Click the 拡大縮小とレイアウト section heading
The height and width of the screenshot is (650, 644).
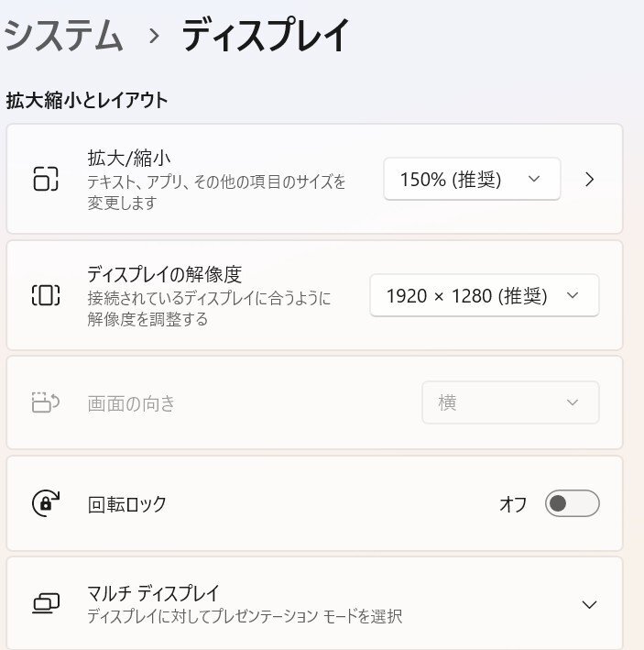[x=87, y=100]
